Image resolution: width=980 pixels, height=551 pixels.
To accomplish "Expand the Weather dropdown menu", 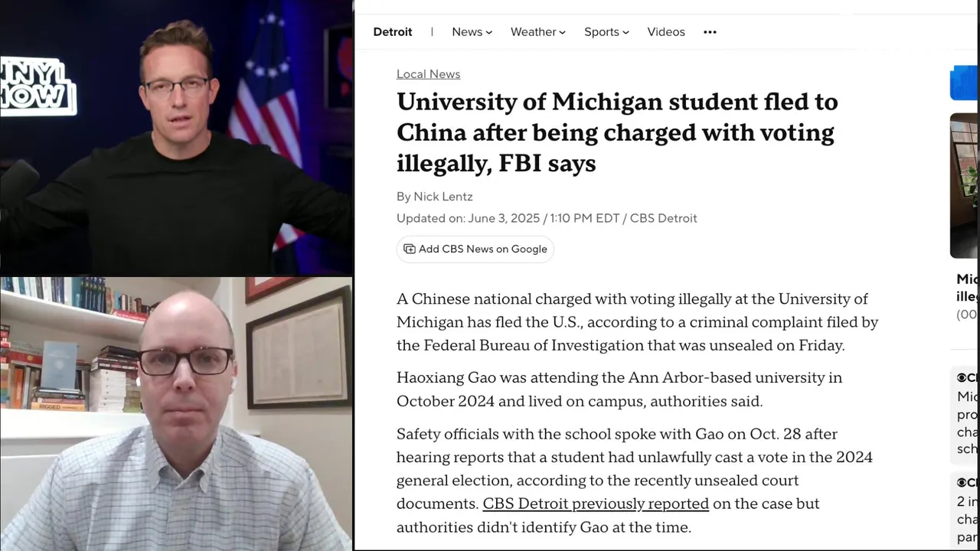I will [x=537, y=32].
